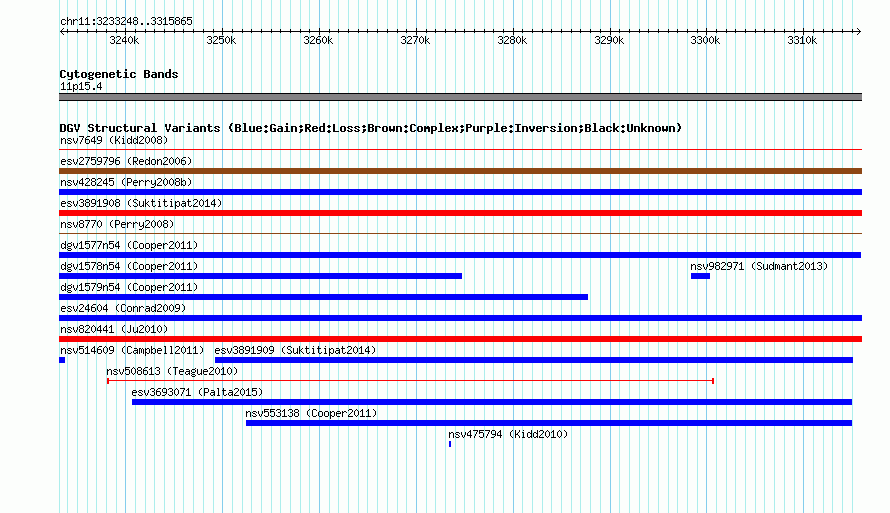
Task: Click the blue nsv553138 gain bar
Action: pos(549,423)
